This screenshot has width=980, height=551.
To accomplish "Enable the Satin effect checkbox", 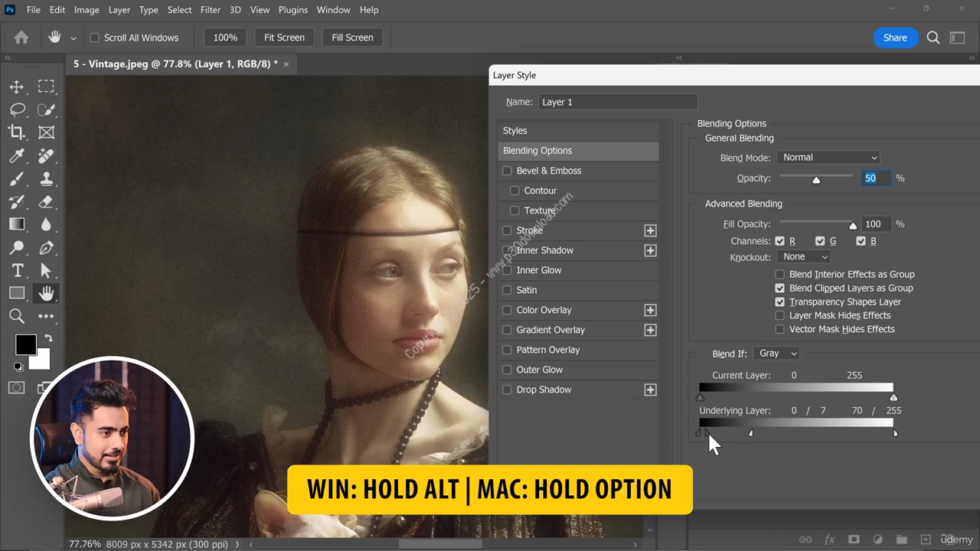I will pos(507,290).
